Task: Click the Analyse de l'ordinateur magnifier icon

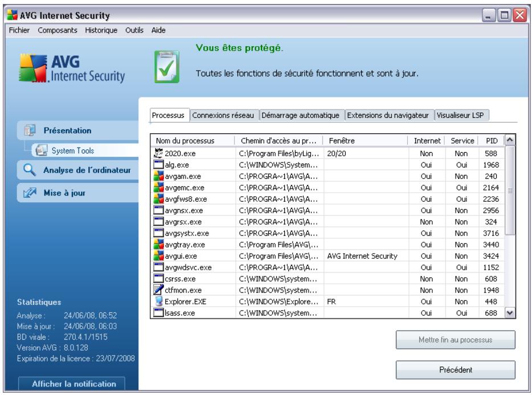Action: point(30,170)
